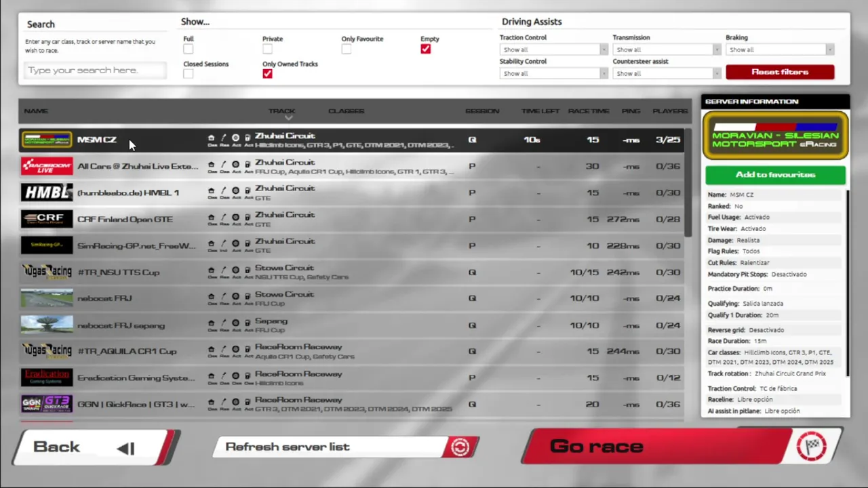
Task: Click the tire icon in GGN QickRace GT3 row
Action: (235, 402)
